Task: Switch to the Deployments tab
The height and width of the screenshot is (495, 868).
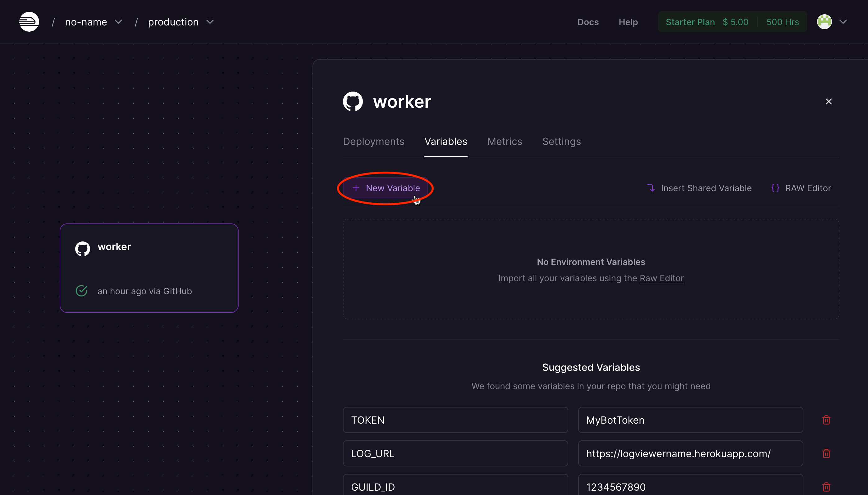Action: (373, 142)
